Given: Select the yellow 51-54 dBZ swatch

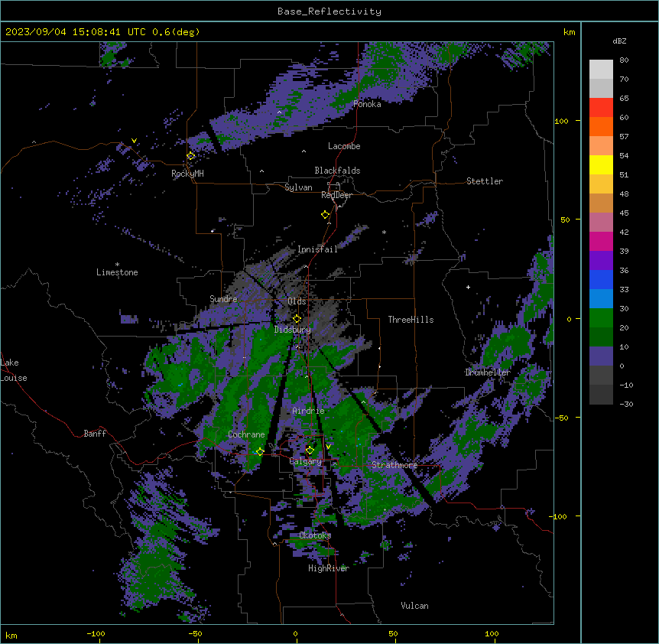Looking at the screenshot, I should 601,164.
